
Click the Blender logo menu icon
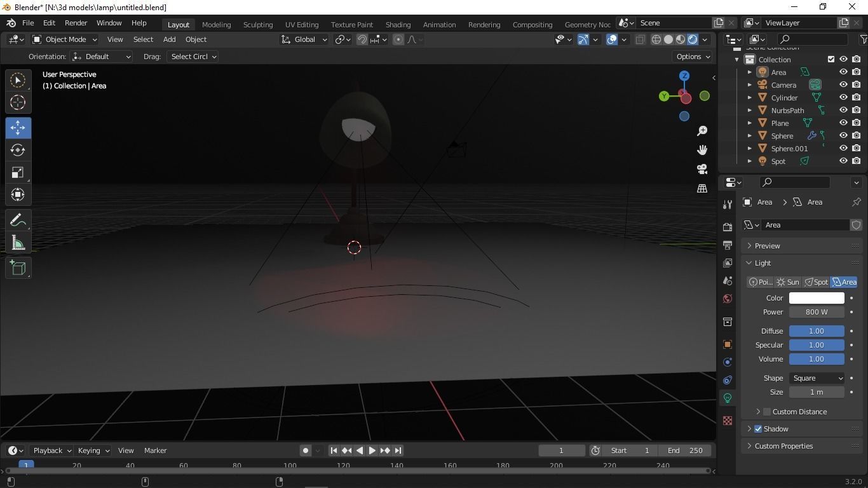(x=11, y=23)
